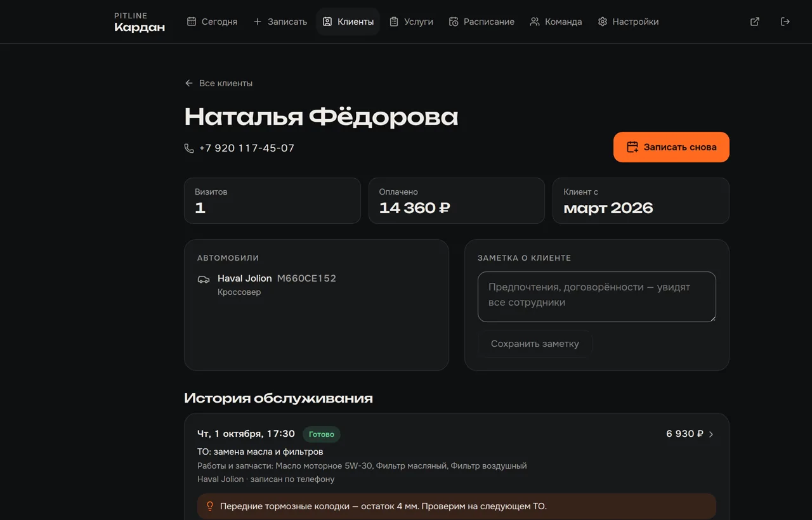Click the 6 930 ₽ visit amount
The height and width of the screenshot is (520, 812).
(684, 434)
